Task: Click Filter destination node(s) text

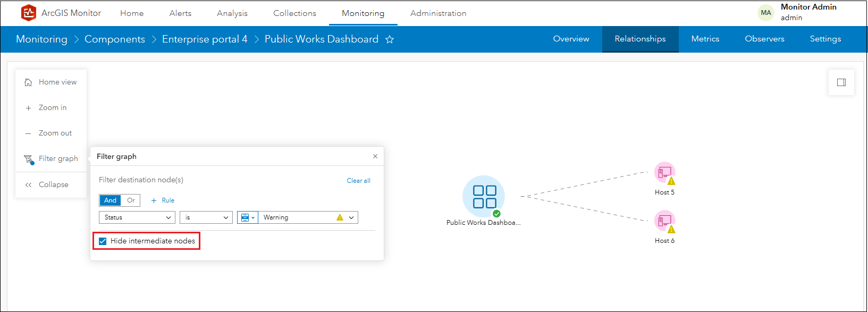Action: [141, 180]
